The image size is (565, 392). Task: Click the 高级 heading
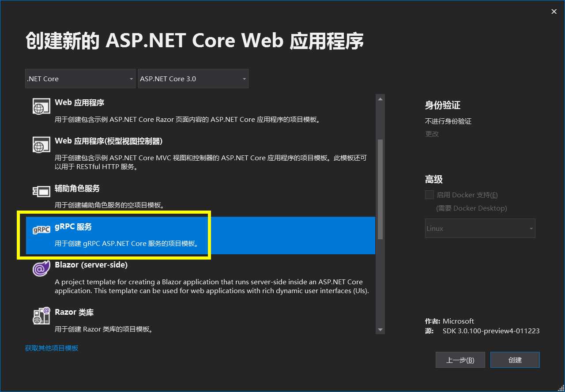(434, 179)
